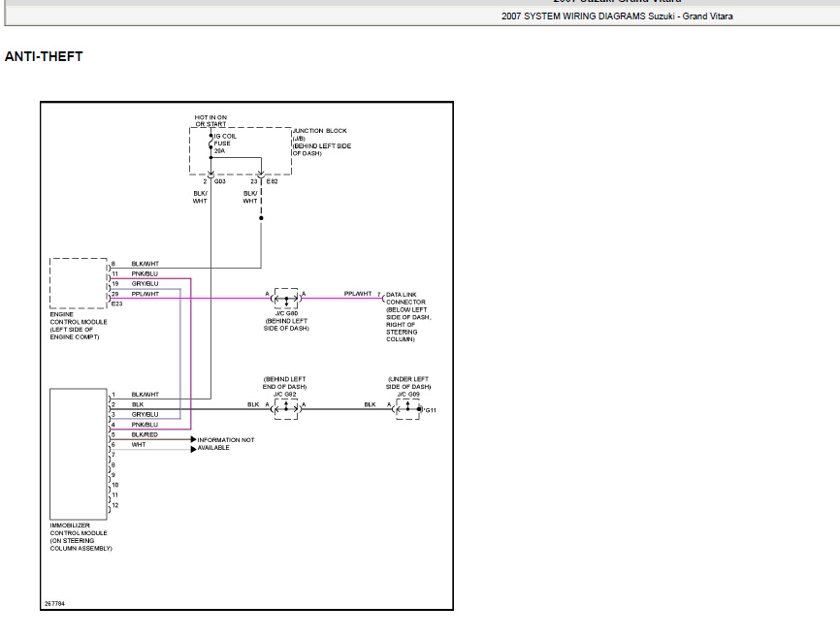Image resolution: width=840 pixels, height=638 pixels.
Task: Click the "INFORMATION NOT AVAILABLE" note
Action: click(226, 443)
